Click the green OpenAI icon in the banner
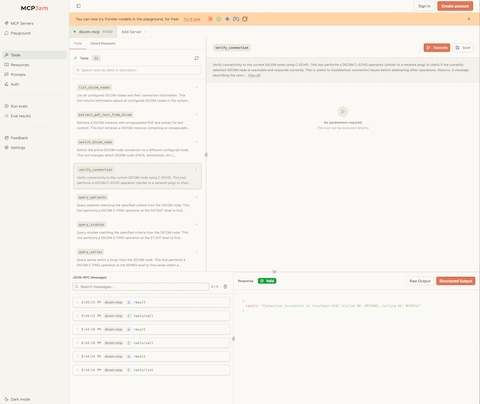Screen dimensions: 480x404 (x=219, y=19)
